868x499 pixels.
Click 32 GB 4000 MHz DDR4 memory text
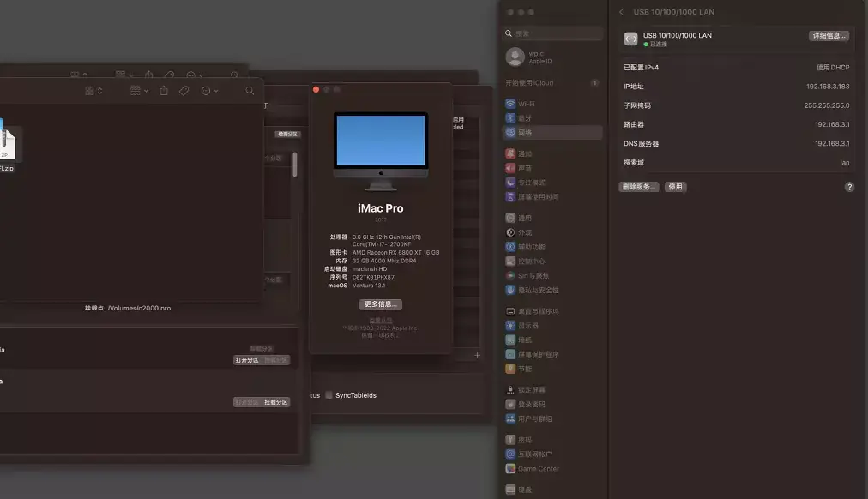click(384, 262)
